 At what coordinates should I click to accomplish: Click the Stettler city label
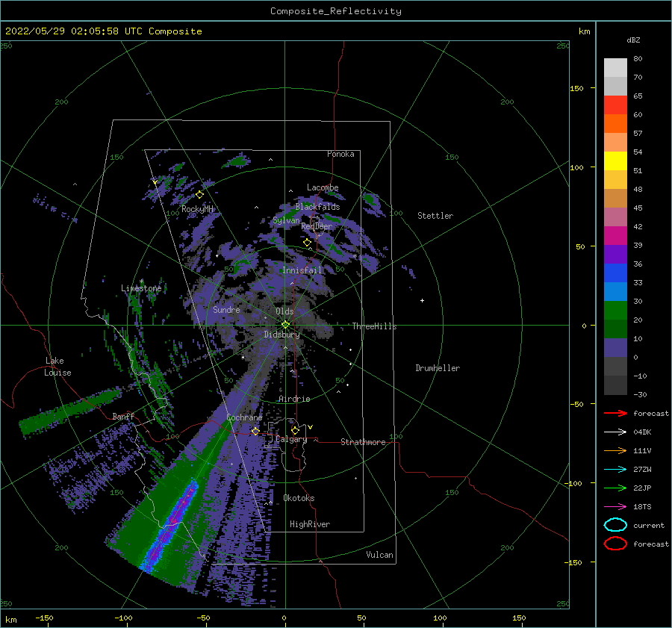coord(435,216)
